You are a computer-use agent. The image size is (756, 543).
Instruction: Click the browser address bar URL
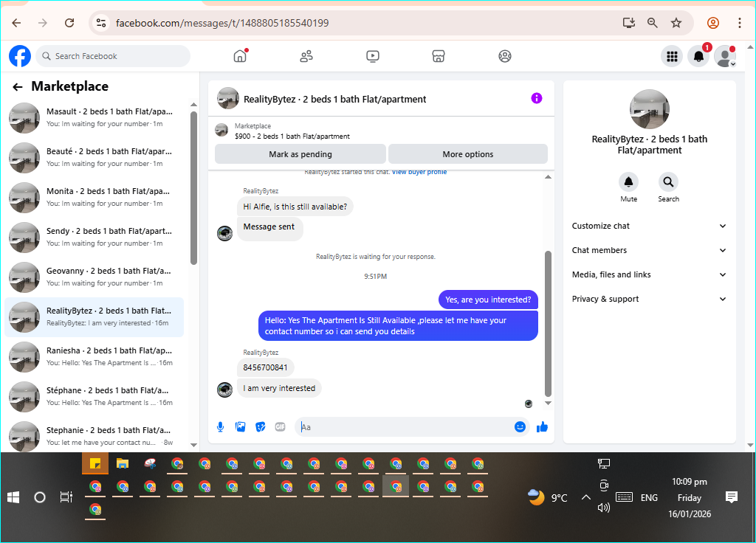tap(221, 23)
